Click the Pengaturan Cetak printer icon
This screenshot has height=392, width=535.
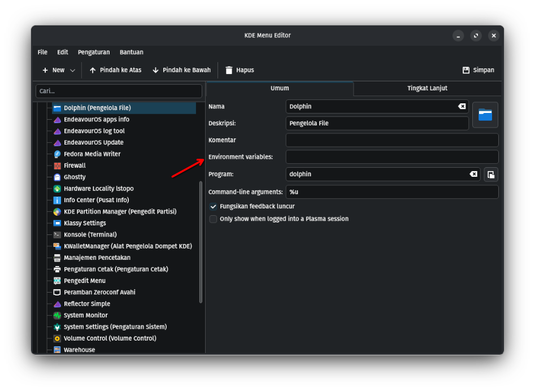pos(57,269)
